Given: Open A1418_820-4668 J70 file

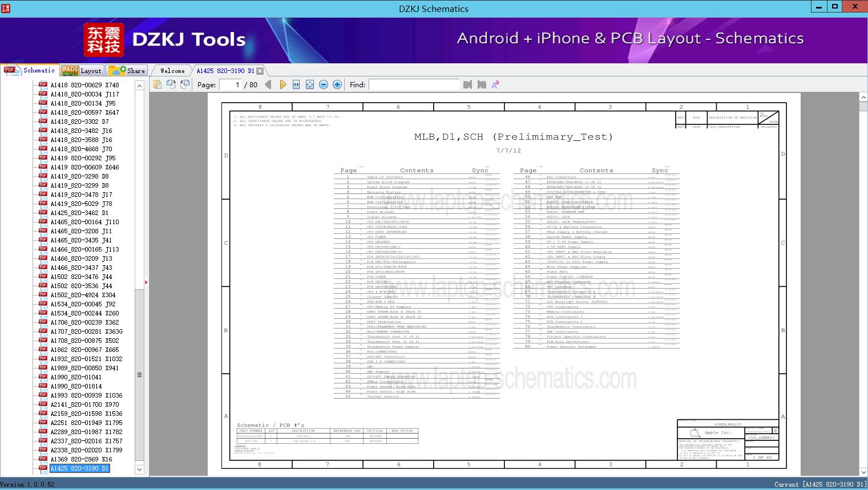Looking at the screenshot, I should [81, 149].
